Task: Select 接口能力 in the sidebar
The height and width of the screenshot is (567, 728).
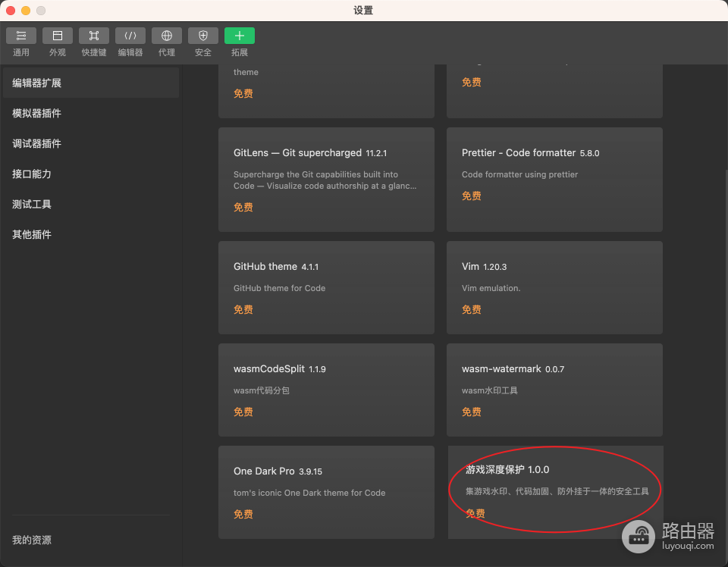Action: 91,174
